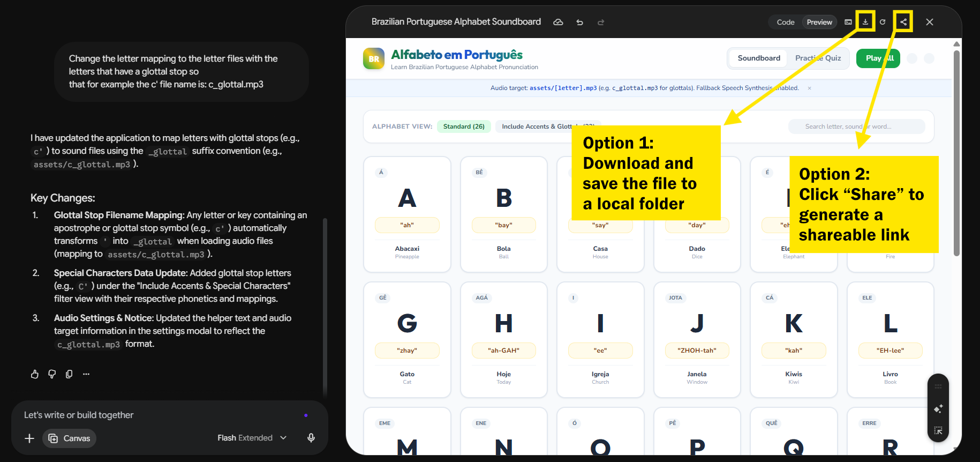Select the Standard (26) alphabet view
The width and height of the screenshot is (980, 462).
[x=464, y=126]
